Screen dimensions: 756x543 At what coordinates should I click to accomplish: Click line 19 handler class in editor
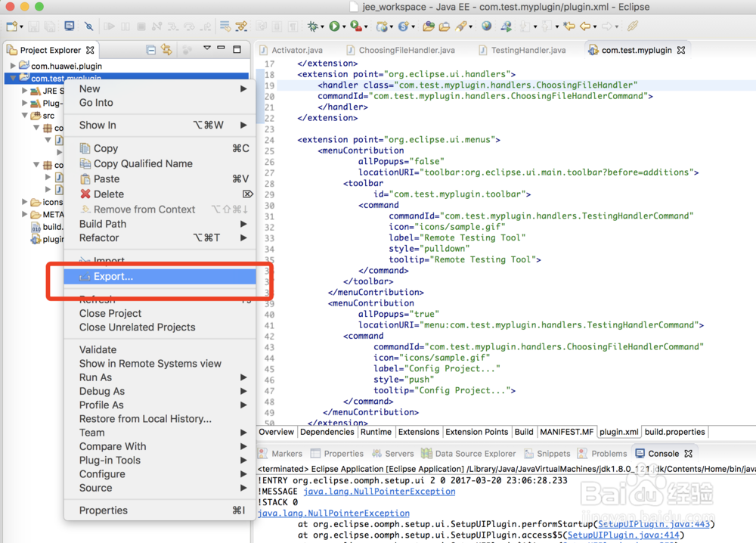(x=477, y=85)
